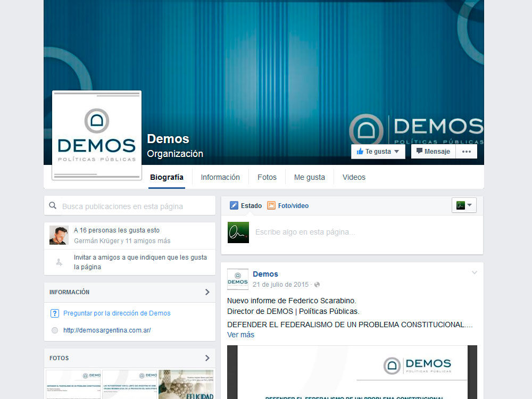Screen dimensions: 532x399
Task: Open the A 16 personas les gusta text
Action: coord(117,230)
